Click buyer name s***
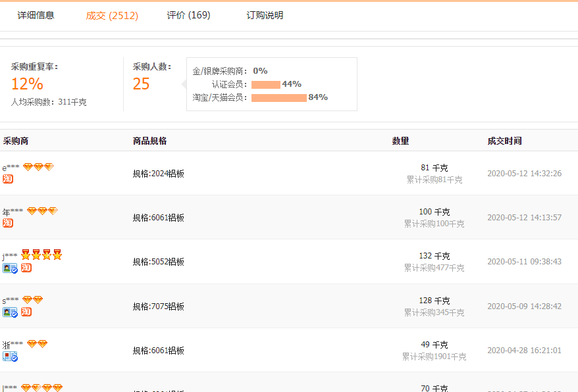Viewport: 578px width, 392px height. tap(11, 301)
